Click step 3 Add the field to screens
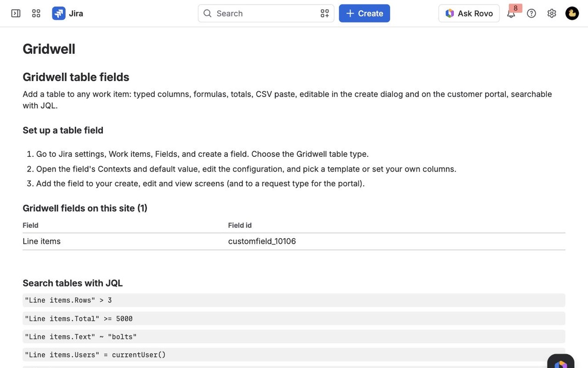The width and height of the screenshot is (588, 368). click(200, 184)
